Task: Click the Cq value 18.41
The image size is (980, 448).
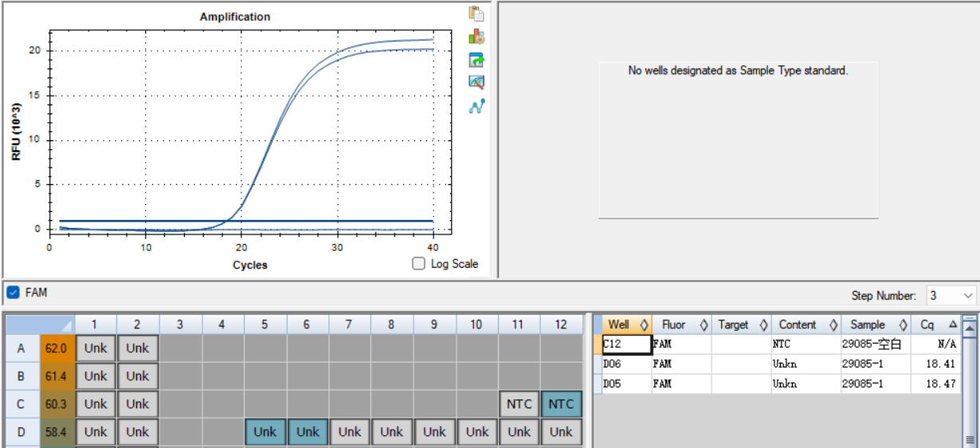Action: coord(936,364)
